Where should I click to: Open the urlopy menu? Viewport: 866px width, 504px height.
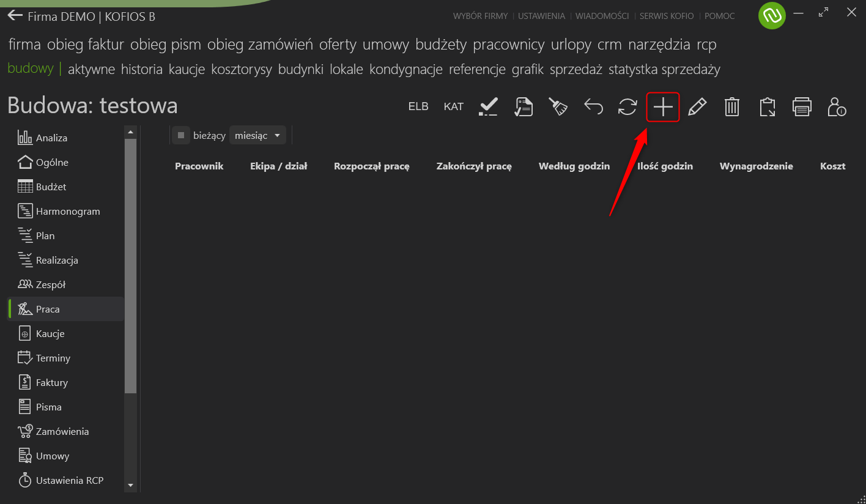point(571,45)
